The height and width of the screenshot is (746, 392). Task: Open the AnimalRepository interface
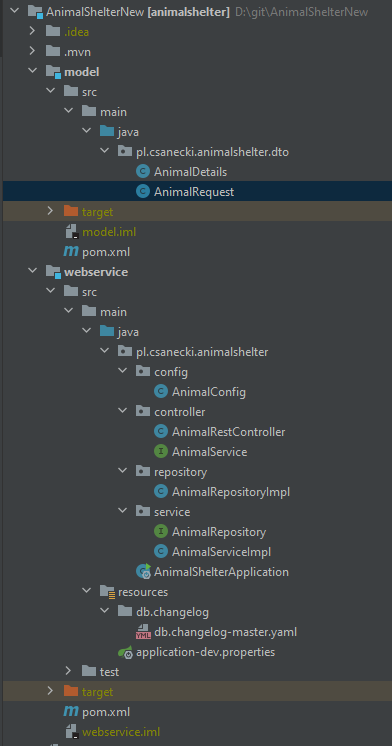219,531
